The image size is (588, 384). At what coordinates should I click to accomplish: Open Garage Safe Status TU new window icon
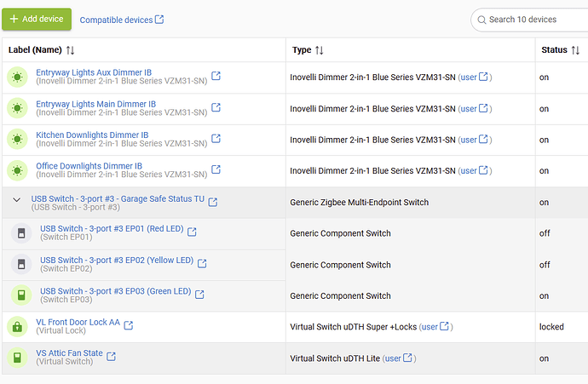click(x=213, y=202)
